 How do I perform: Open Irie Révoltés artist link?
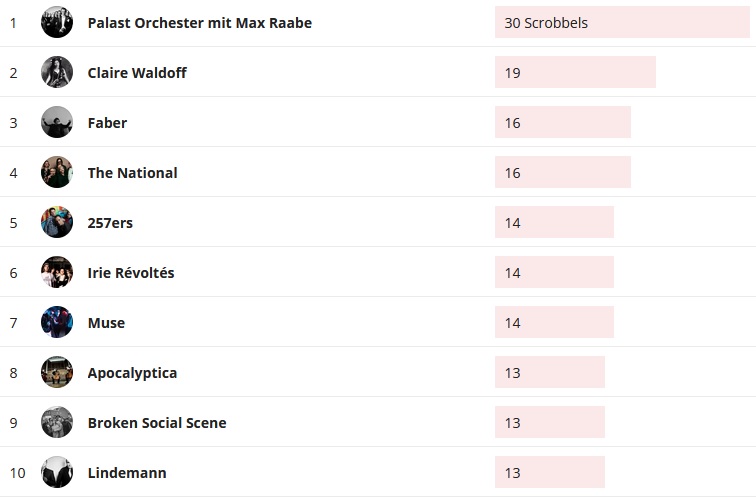pyautogui.click(x=131, y=273)
